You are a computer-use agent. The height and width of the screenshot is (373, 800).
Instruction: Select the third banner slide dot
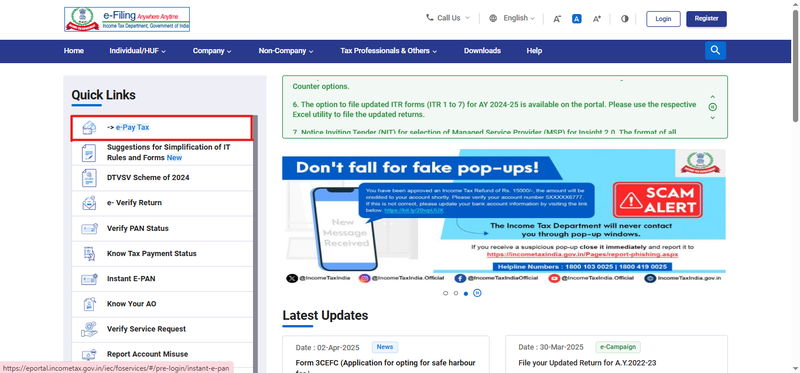tap(466, 293)
